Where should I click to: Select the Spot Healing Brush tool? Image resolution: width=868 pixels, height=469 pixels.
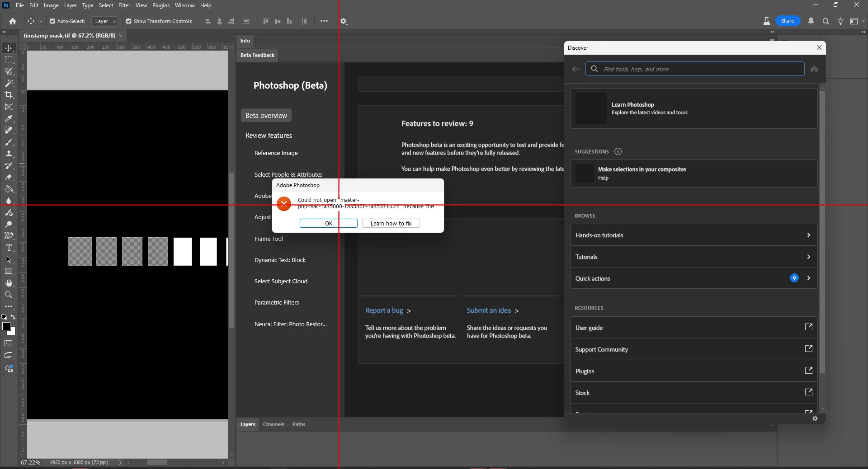click(9, 130)
